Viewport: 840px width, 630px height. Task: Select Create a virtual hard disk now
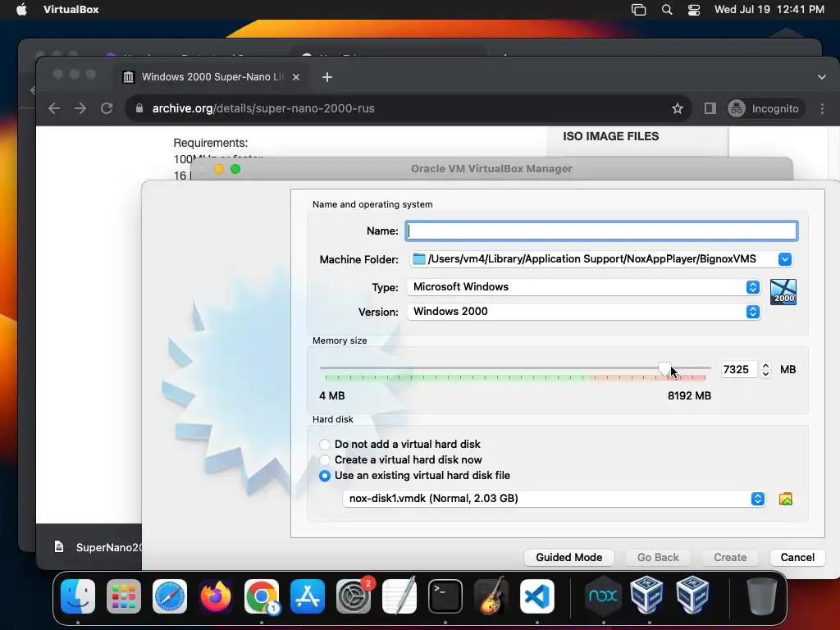point(325,459)
